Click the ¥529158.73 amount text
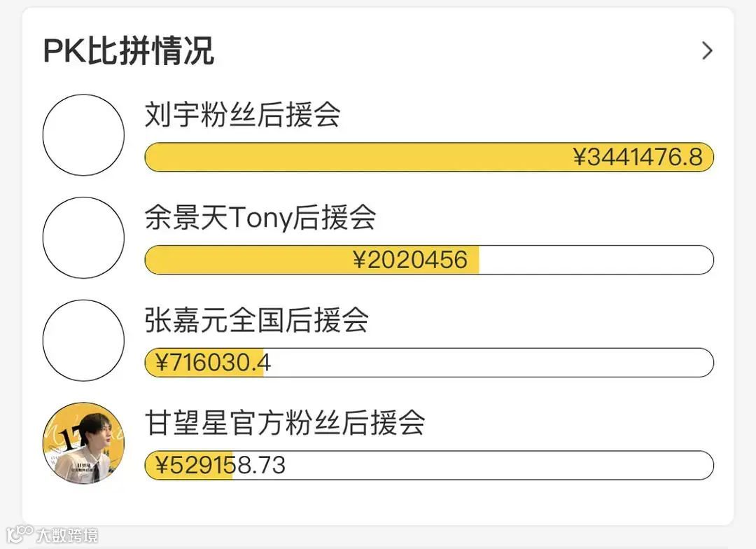Screen dimensions: 756x549 pos(220,466)
